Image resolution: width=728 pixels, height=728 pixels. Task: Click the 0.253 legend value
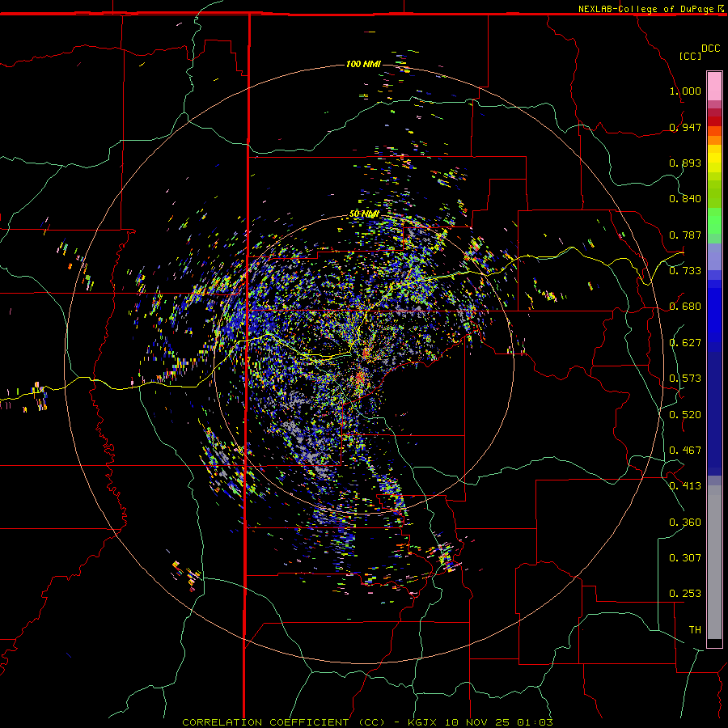685,594
